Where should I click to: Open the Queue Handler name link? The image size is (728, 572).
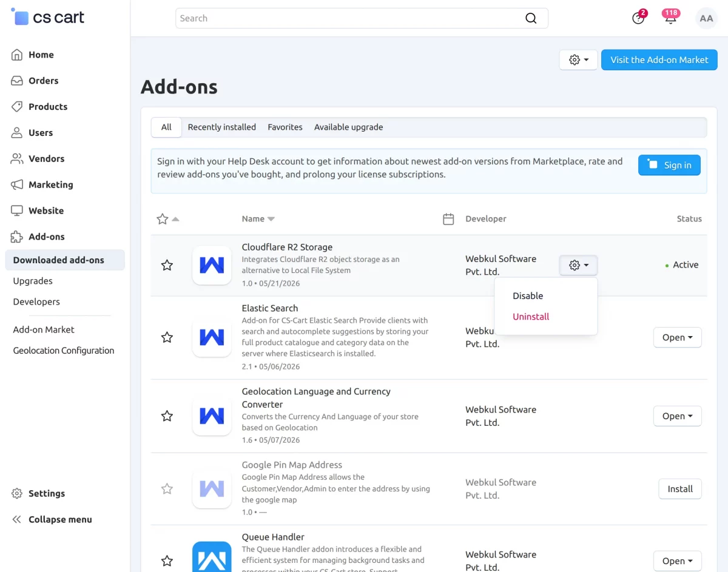(273, 537)
